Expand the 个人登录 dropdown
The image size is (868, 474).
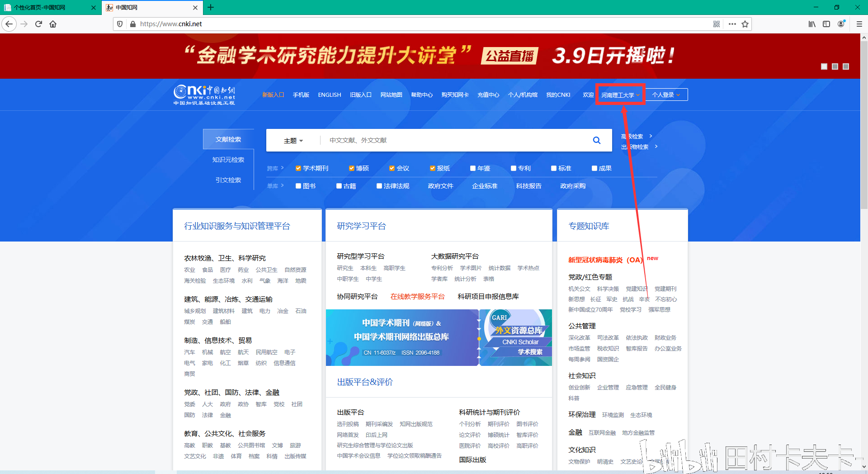click(666, 95)
